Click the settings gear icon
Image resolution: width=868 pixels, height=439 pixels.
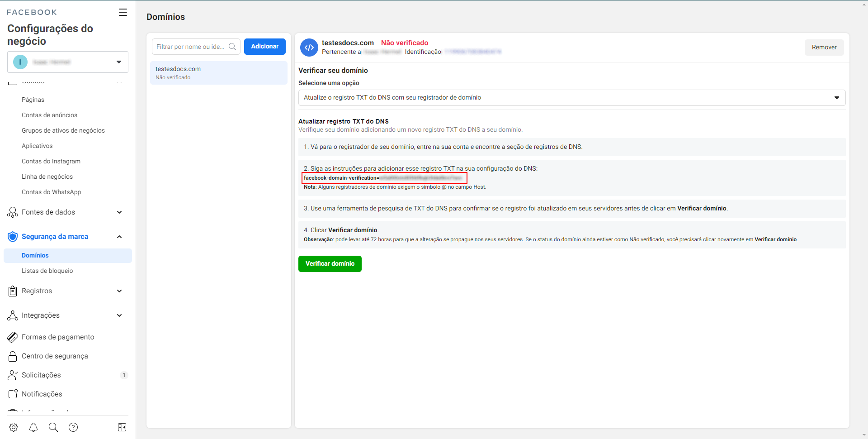point(14,427)
